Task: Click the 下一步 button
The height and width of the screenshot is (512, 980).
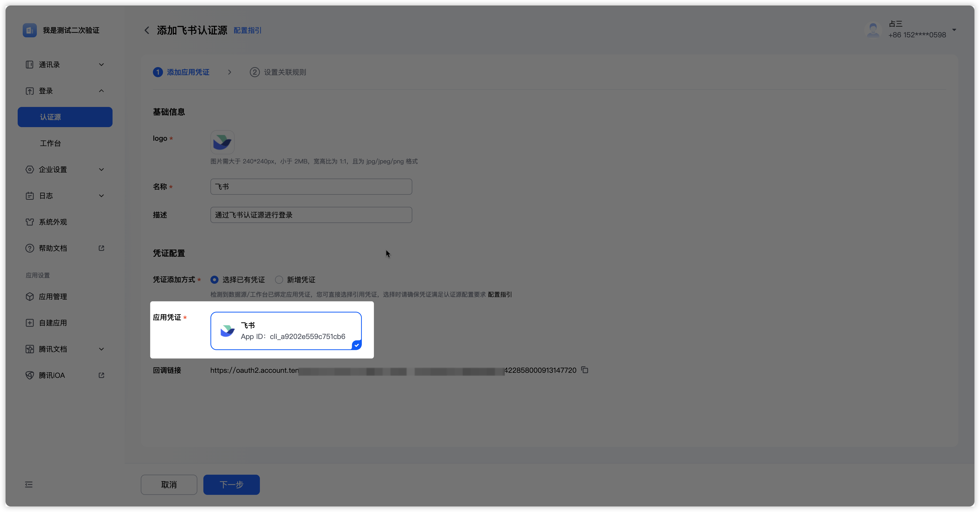Action: 231,484
